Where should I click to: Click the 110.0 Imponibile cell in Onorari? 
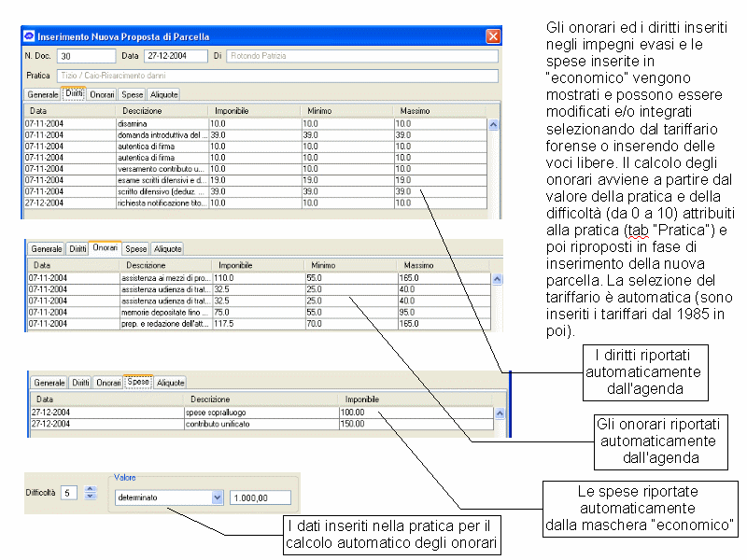[x=258, y=278]
